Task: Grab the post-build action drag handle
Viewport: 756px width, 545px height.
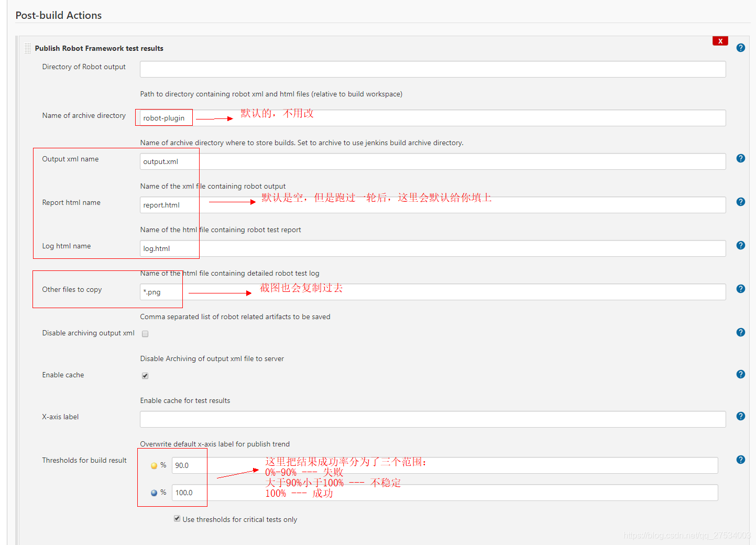Action: click(x=27, y=48)
